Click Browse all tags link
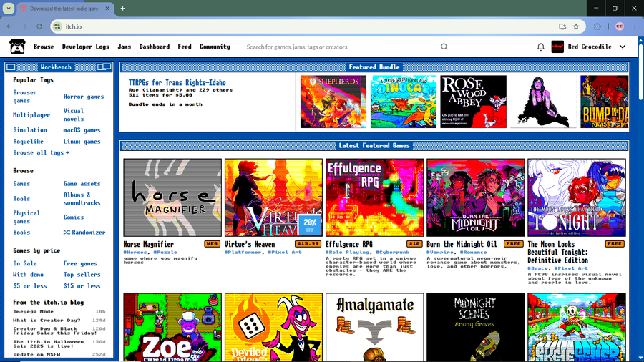 pyautogui.click(x=41, y=152)
